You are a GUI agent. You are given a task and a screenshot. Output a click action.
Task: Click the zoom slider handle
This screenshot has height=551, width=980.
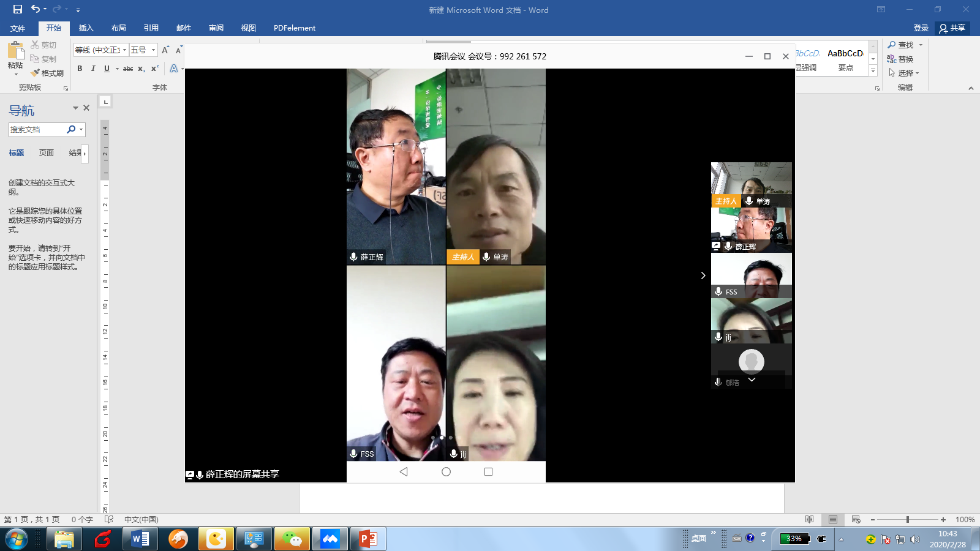tap(907, 519)
